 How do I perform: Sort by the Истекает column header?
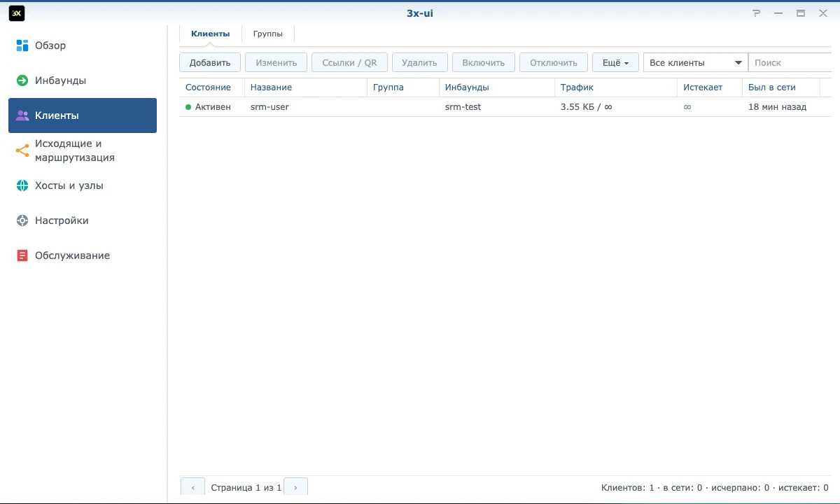[710, 87]
